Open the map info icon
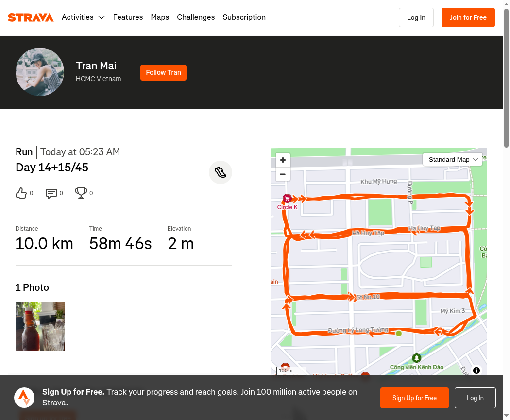510x420 pixels. pos(476,370)
